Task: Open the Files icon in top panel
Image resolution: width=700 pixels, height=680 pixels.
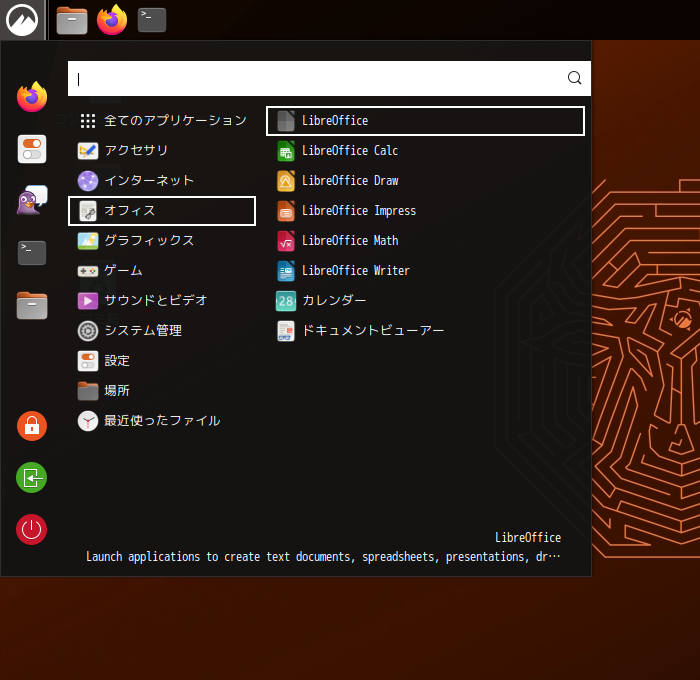Action: 72,21
